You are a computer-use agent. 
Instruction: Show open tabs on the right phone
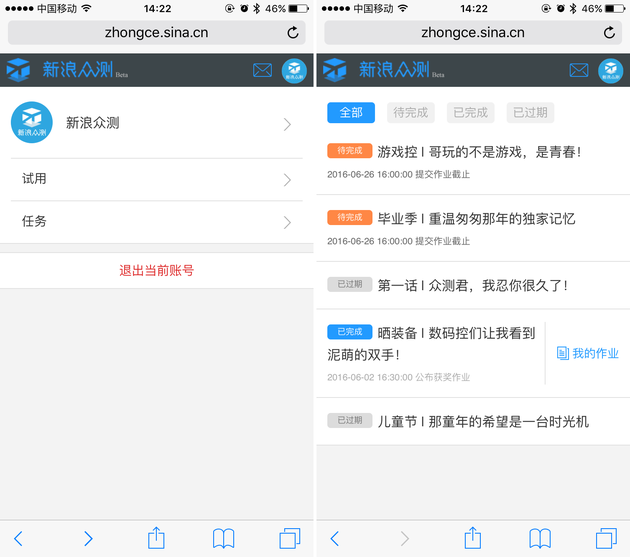606,539
